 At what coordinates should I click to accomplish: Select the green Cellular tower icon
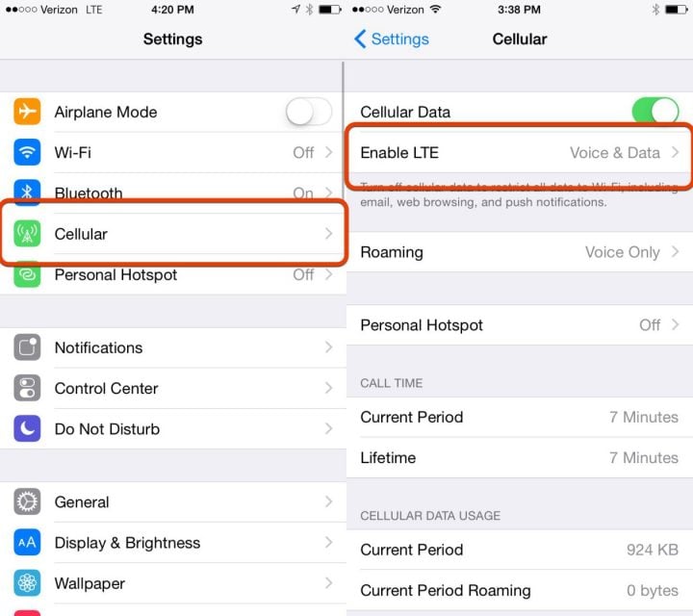(27, 233)
